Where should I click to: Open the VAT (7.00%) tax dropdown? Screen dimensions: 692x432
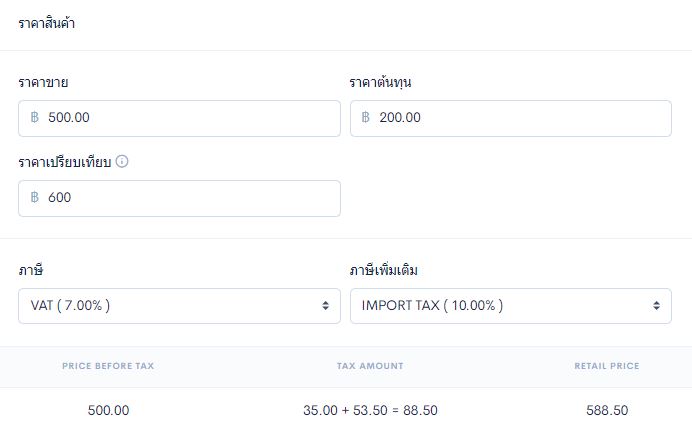point(179,306)
